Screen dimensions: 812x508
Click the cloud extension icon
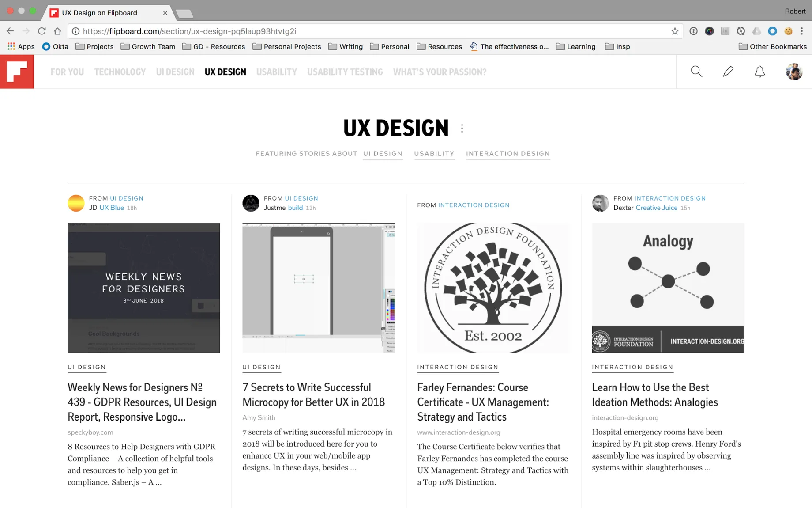(x=756, y=31)
